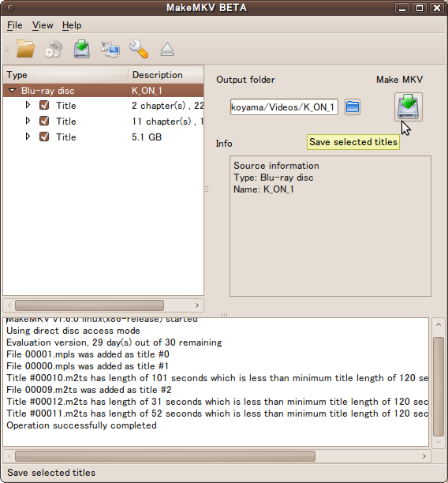Maximize the MakeMKV BETA window
This screenshot has width=448, height=483.
pyautogui.click(x=420, y=8)
